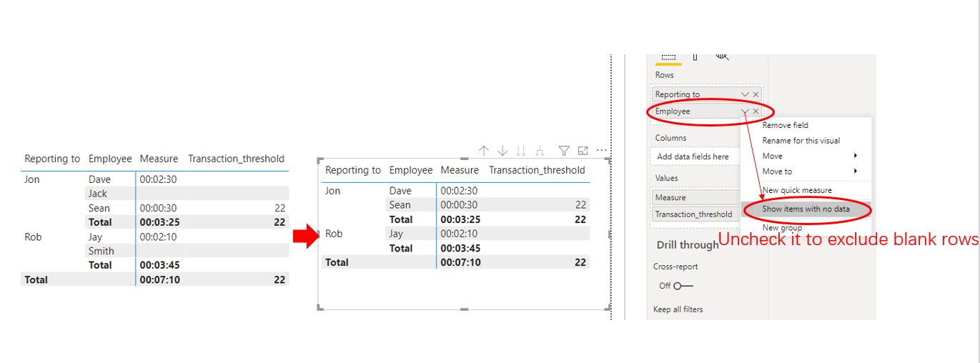This screenshot has width=980, height=363.
Task: Click Smith row in left matrix
Action: [x=102, y=251]
